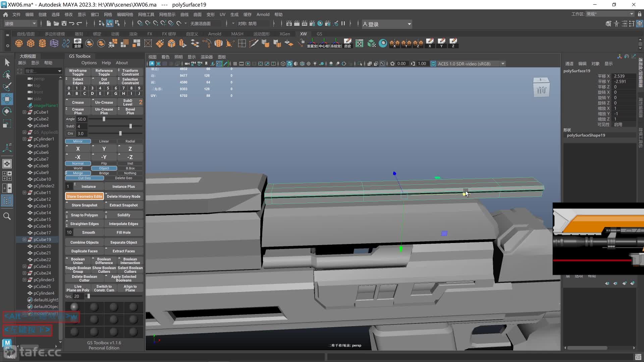644x362 pixels.
Task: Switch to the XW shelf tab
Action: coord(303,34)
